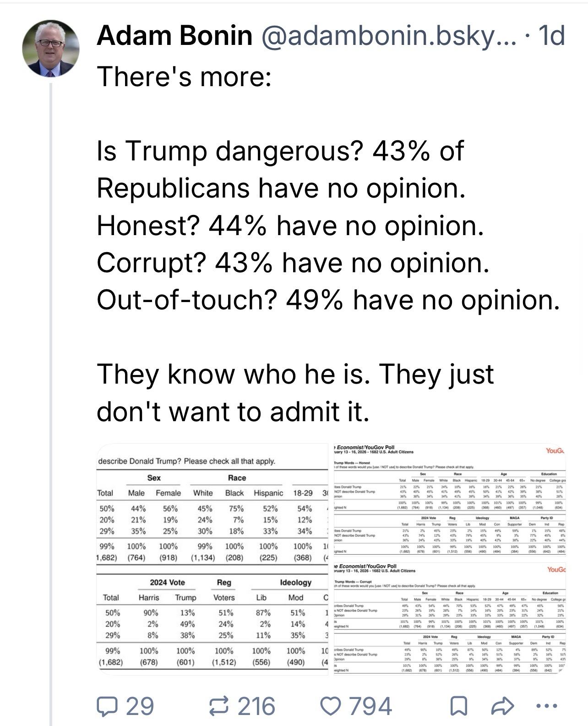Click the "There's more:" opening line
The height and width of the screenshot is (726, 588).
click(184, 76)
